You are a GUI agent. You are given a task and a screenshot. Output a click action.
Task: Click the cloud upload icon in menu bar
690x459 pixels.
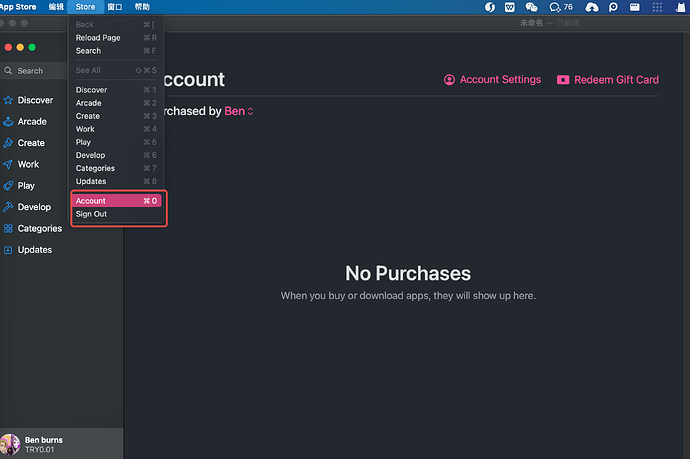pyautogui.click(x=591, y=7)
